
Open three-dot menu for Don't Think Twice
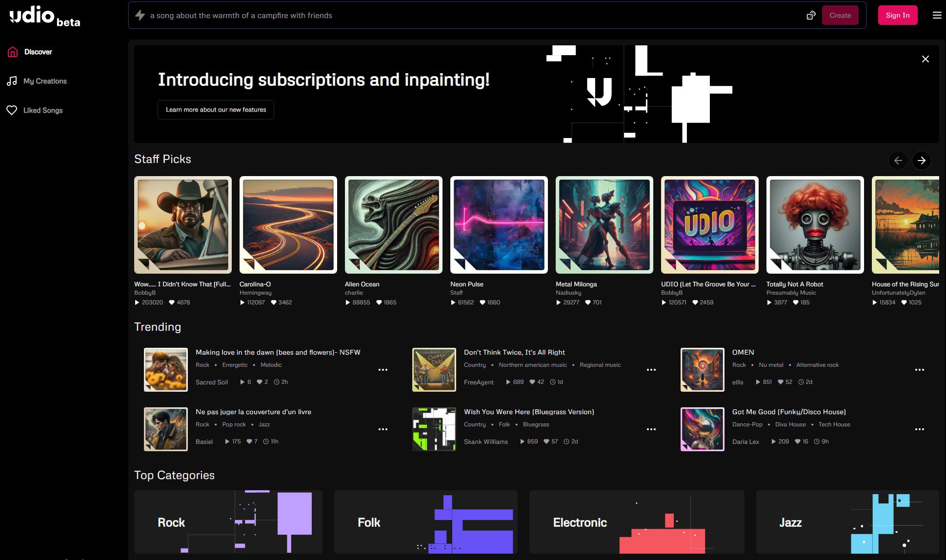click(651, 370)
